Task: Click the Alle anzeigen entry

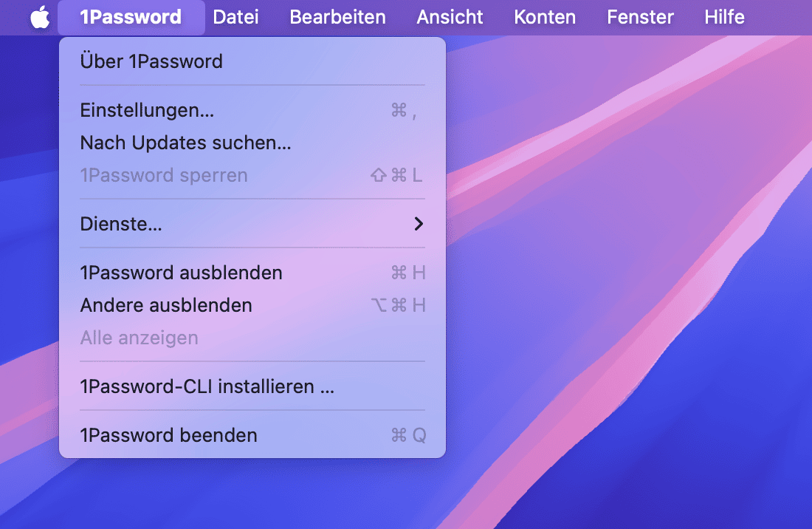Action: (139, 338)
